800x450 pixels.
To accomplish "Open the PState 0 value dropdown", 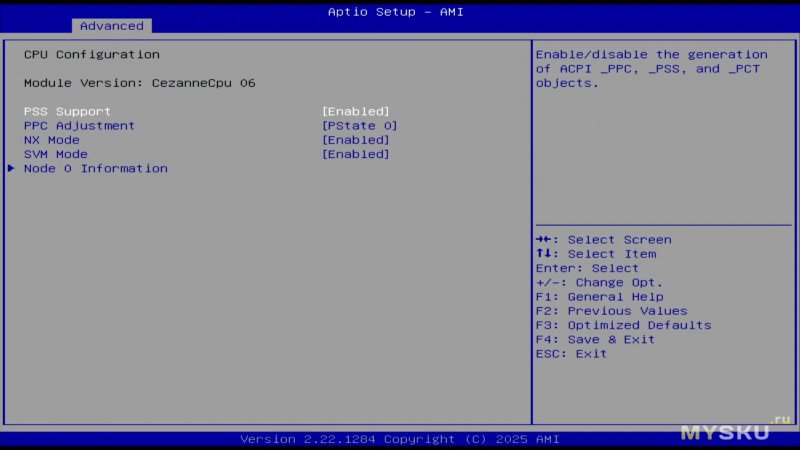I will [360, 126].
